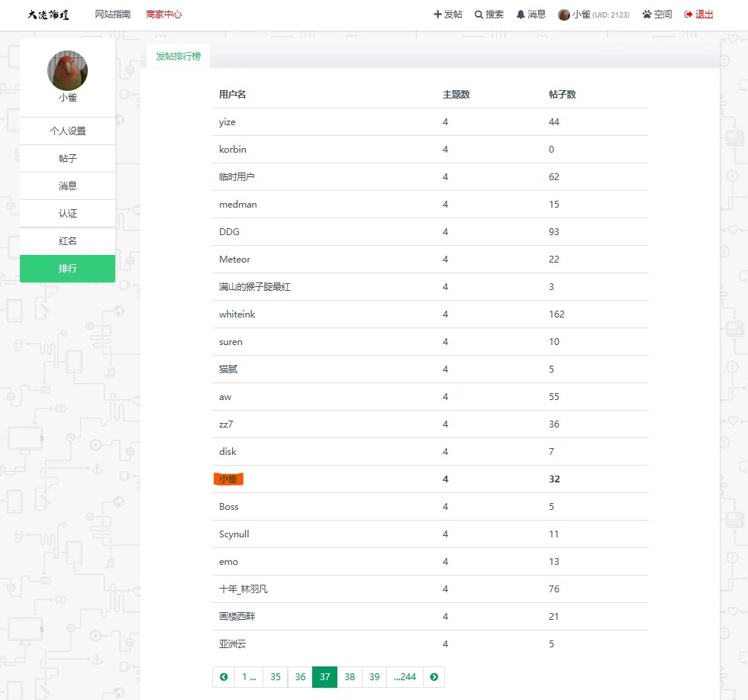Open 网站指南 in the top navigation

click(x=113, y=15)
